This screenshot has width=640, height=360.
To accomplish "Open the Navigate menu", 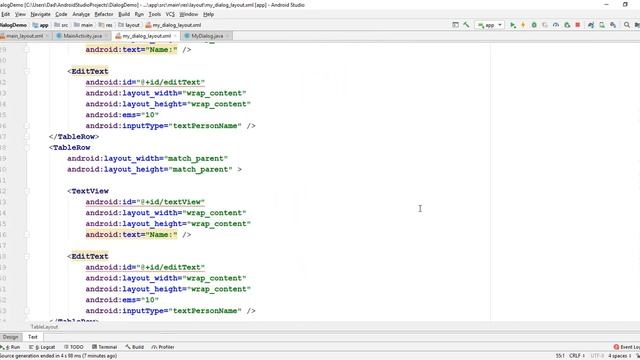I will (40, 14).
